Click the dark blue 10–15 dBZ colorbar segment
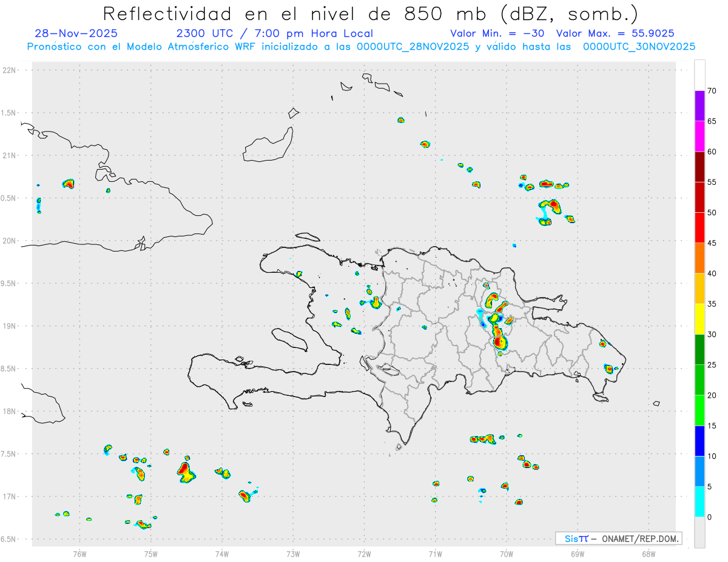728x562 pixels. pos(699,441)
